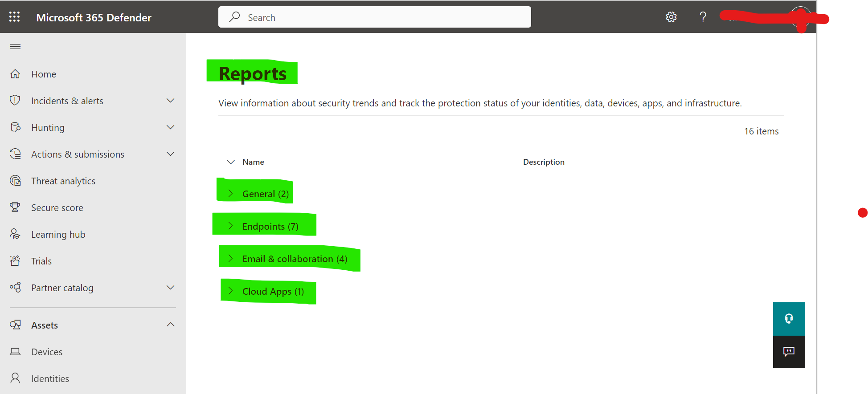
Task: Expand the General (2) report group
Action: (x=231, y=193)
